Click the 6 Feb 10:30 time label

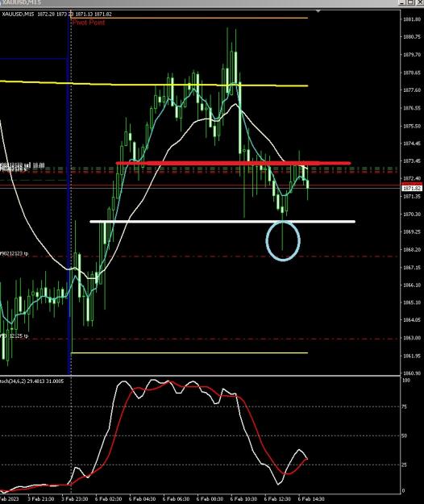[243, 499]
